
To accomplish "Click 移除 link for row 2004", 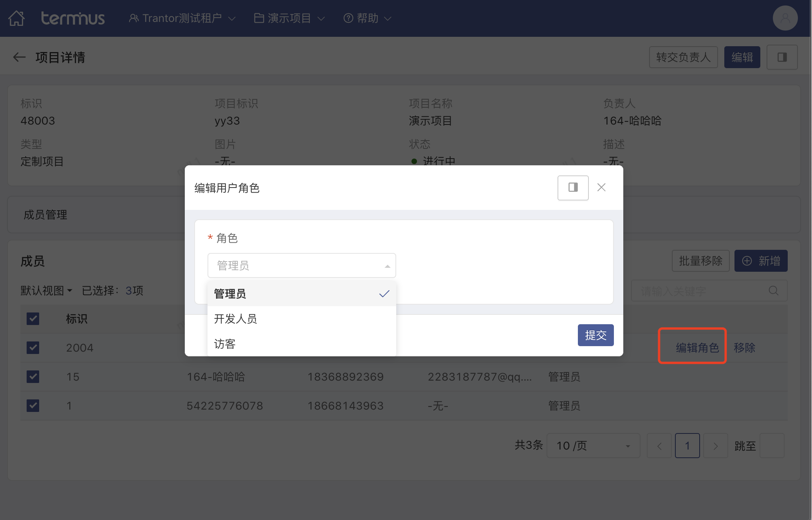I will (x=744, y=348).
